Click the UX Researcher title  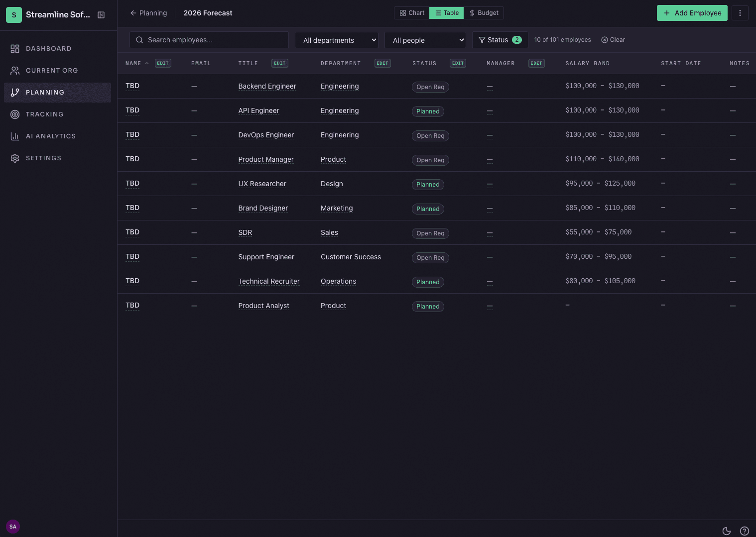coord(262,184)
